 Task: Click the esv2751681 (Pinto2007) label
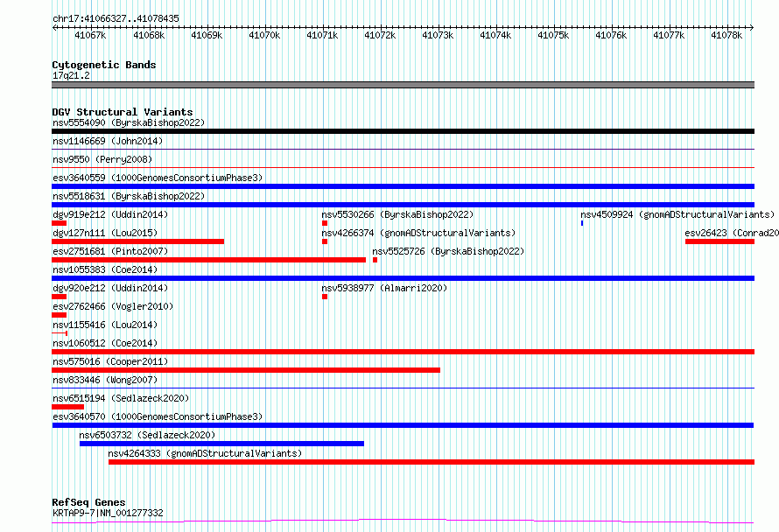coord(110,251)
